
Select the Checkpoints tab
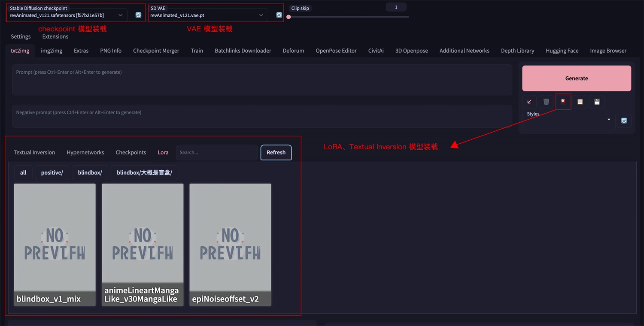pos(131,152)
